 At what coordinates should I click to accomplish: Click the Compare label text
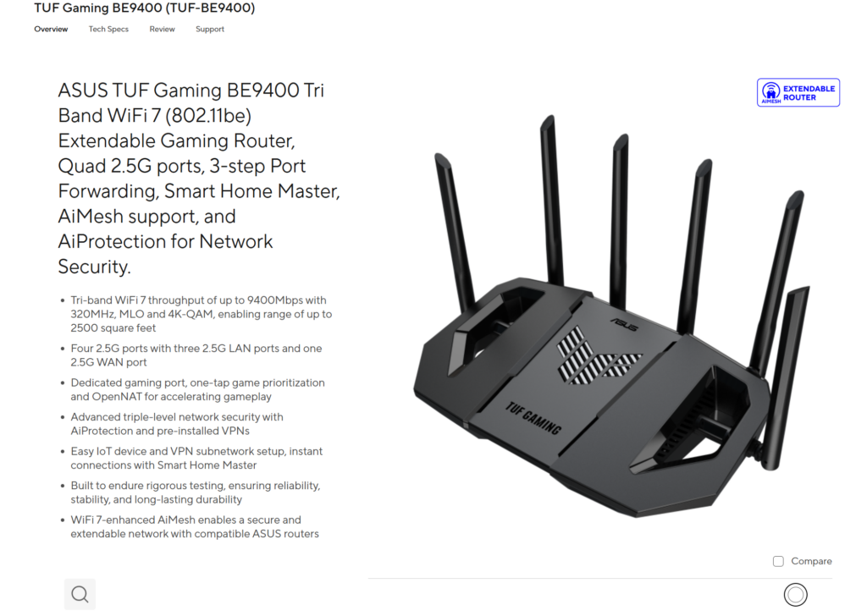tap(811, 561)
